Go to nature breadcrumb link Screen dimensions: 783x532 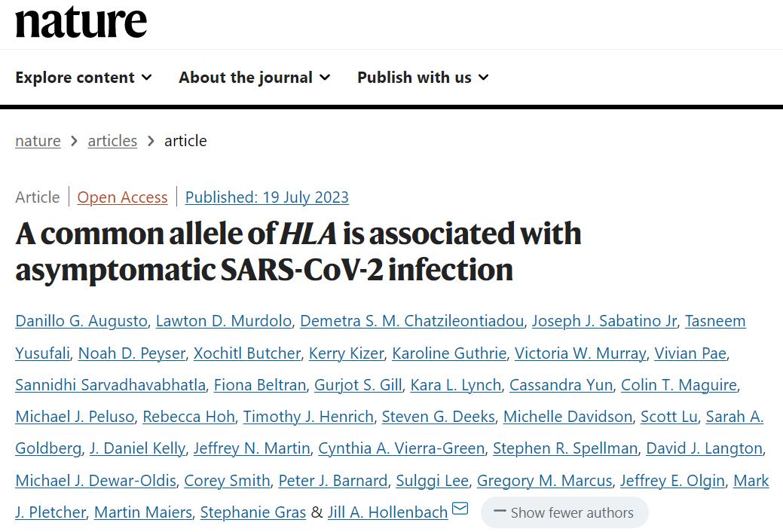coord(38,141)
